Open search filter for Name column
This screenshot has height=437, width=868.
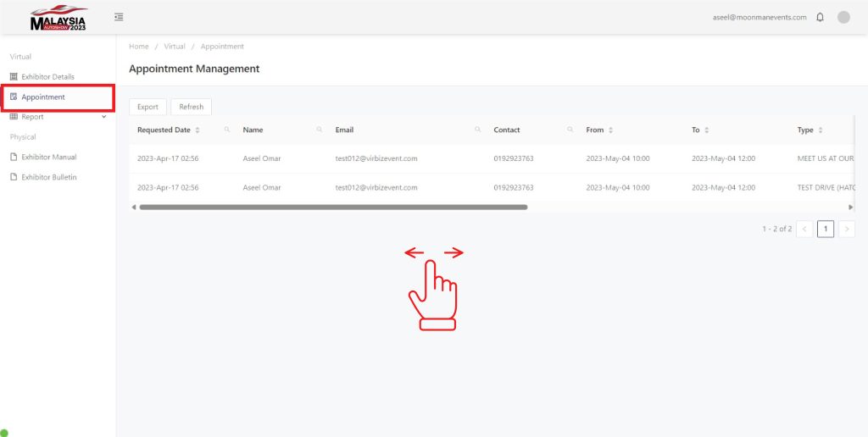[320, 130]
